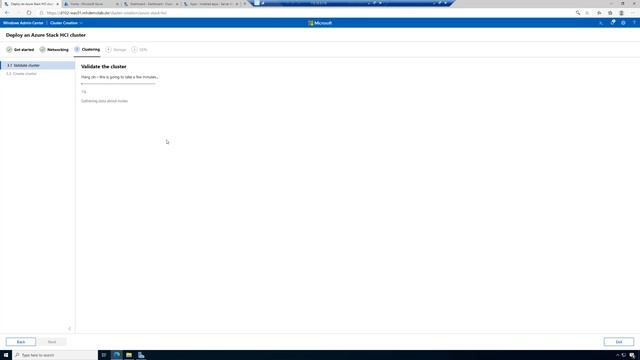This screenshot has height=360, width=640.
Task: Click the validation progress bar
Action: click(118, 84)
